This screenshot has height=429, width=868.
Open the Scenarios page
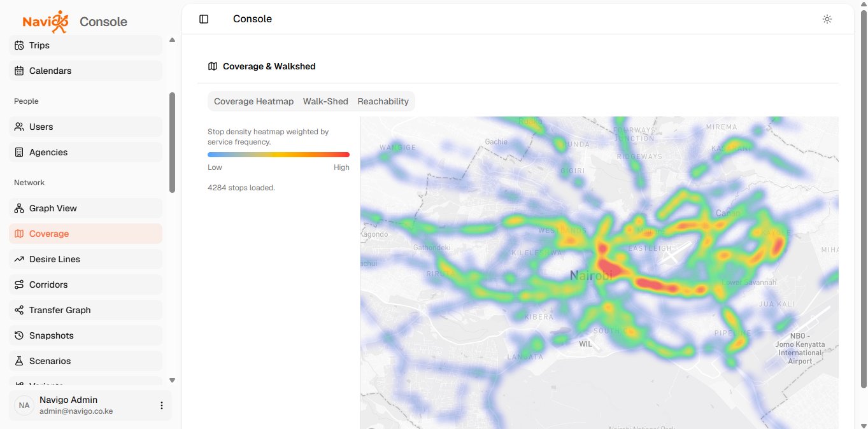tap(86, 361)
